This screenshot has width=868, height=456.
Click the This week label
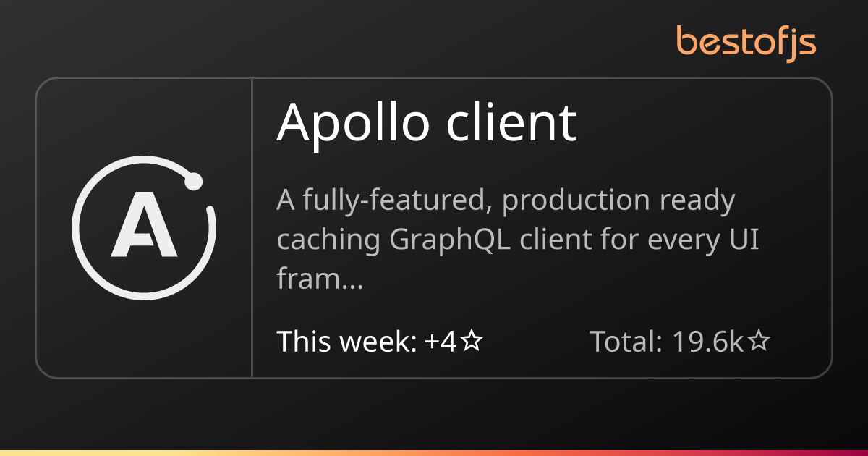[346, 341]
